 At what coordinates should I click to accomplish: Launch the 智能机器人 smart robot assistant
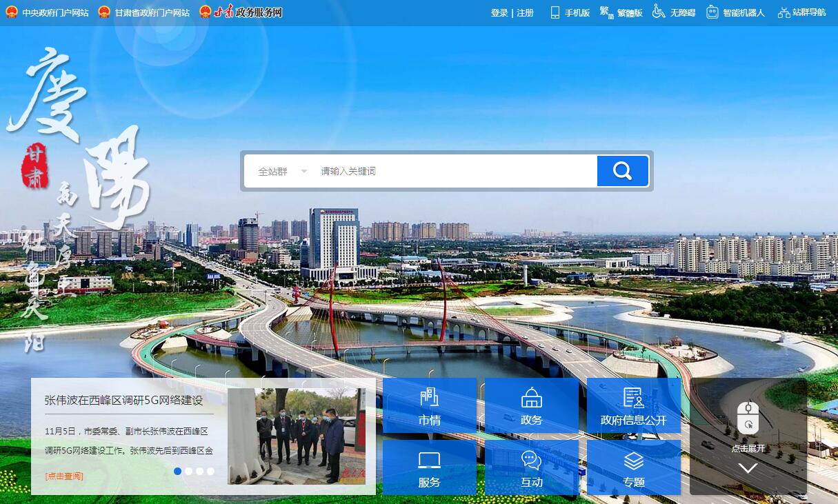[735, 12]
